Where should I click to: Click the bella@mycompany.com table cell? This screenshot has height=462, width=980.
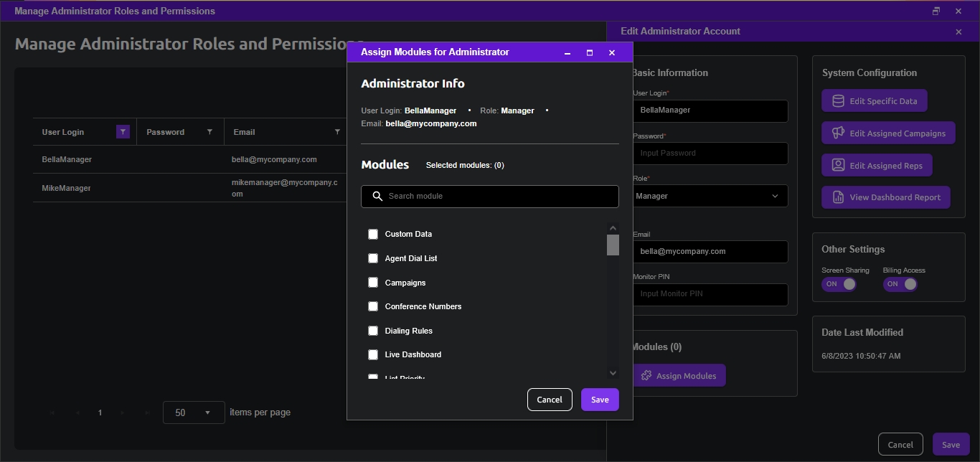[274, 159]
